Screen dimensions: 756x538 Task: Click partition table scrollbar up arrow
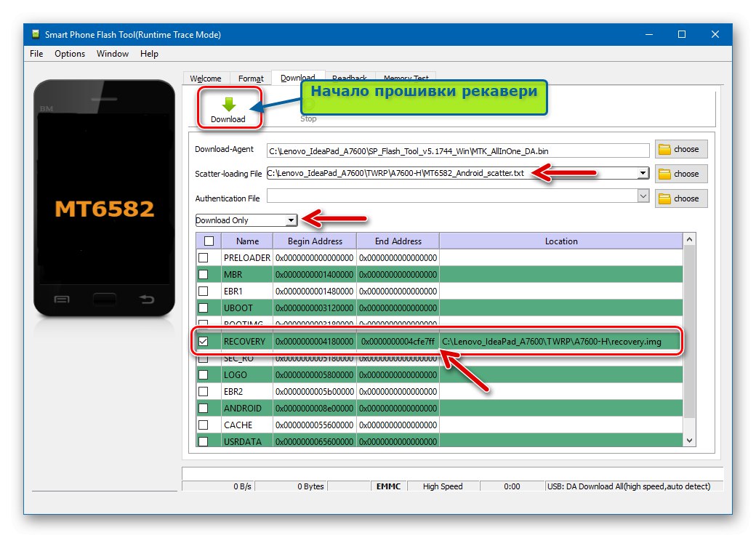point(689,239)
